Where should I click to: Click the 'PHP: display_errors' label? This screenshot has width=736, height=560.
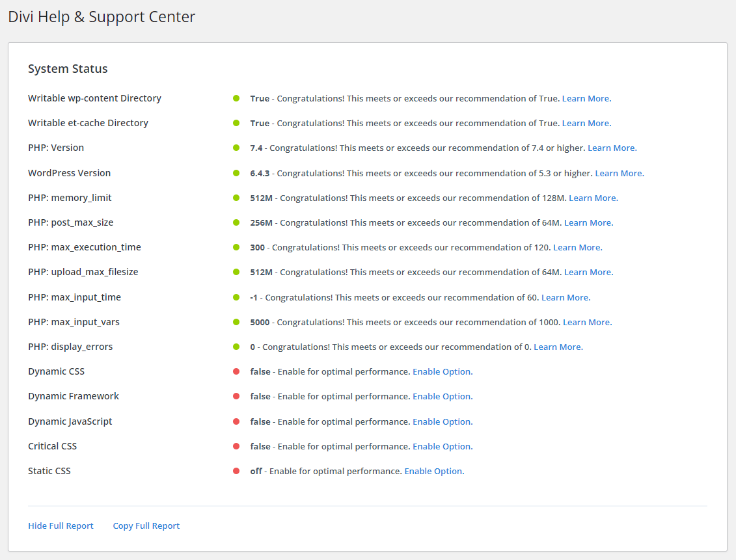click(70, 347)
